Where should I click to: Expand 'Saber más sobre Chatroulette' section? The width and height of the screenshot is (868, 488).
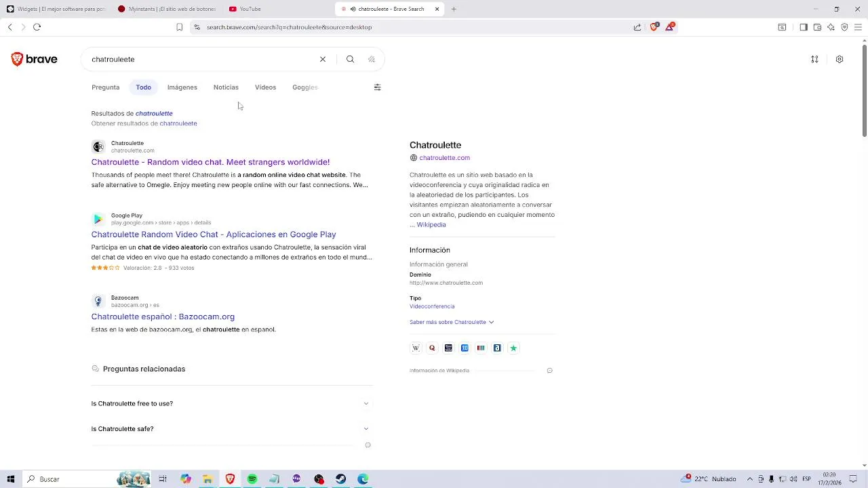[452, 322]
